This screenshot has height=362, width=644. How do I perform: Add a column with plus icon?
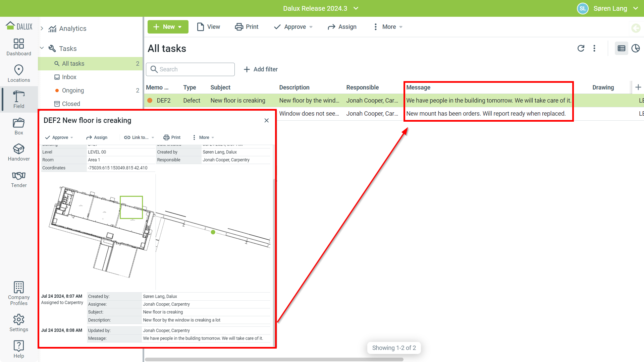point(638,87)
